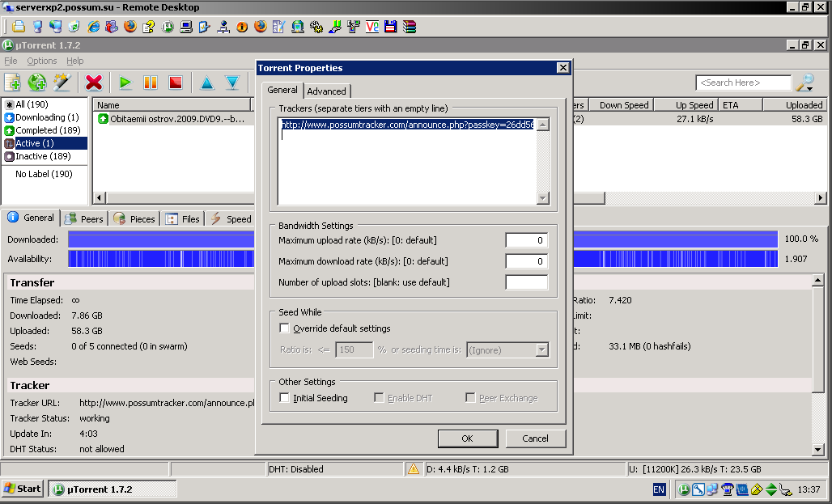
Task: Select the Inactive (189) category
Action: [x=45, y=156]
